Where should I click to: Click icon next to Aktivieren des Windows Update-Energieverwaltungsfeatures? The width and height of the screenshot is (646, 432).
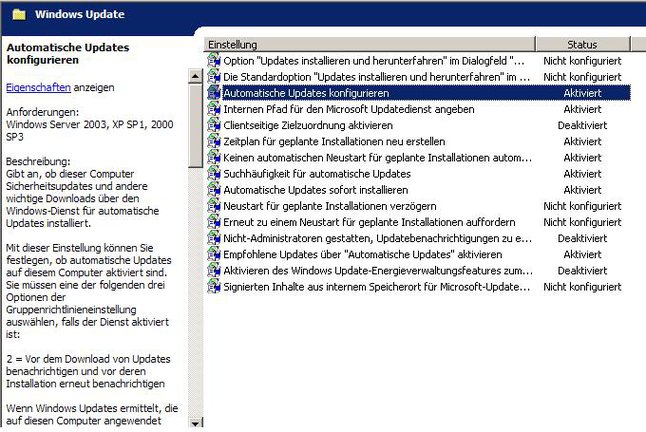click(214, 271)
